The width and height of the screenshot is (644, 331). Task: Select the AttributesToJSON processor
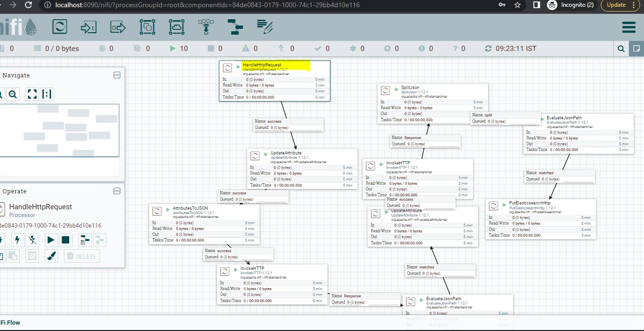[204, 224]
